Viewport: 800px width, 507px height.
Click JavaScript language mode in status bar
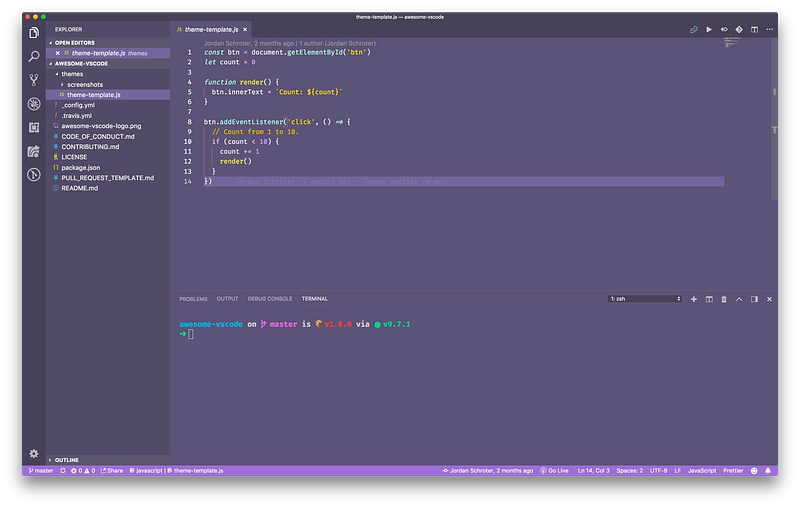click(x=702, y=470)
